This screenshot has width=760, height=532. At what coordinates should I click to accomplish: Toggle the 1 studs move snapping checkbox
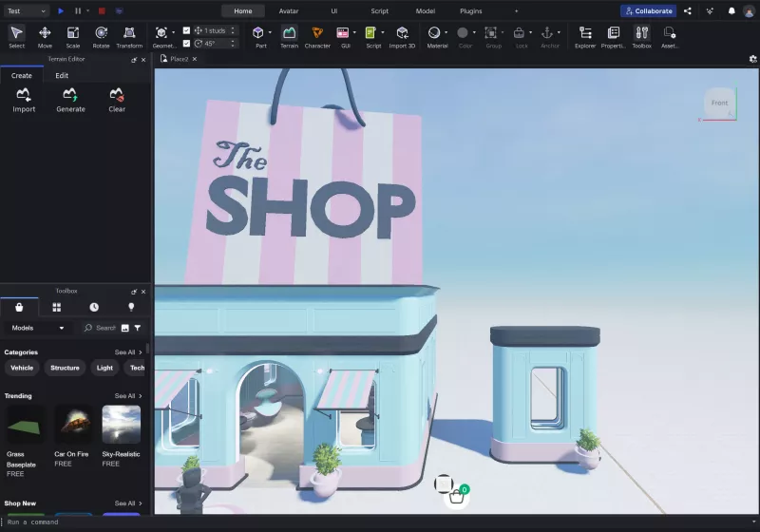click(x=186, y=30)
